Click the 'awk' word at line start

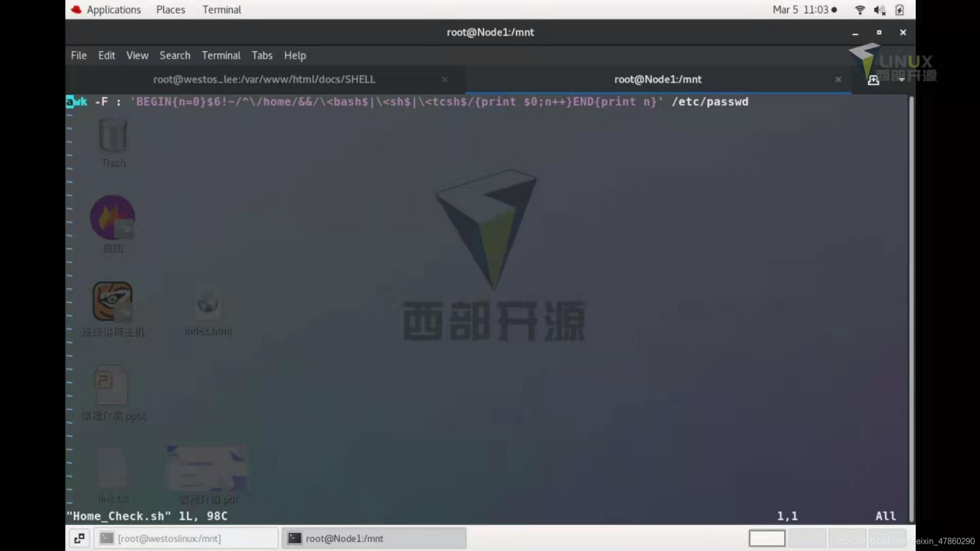point(77,102)
